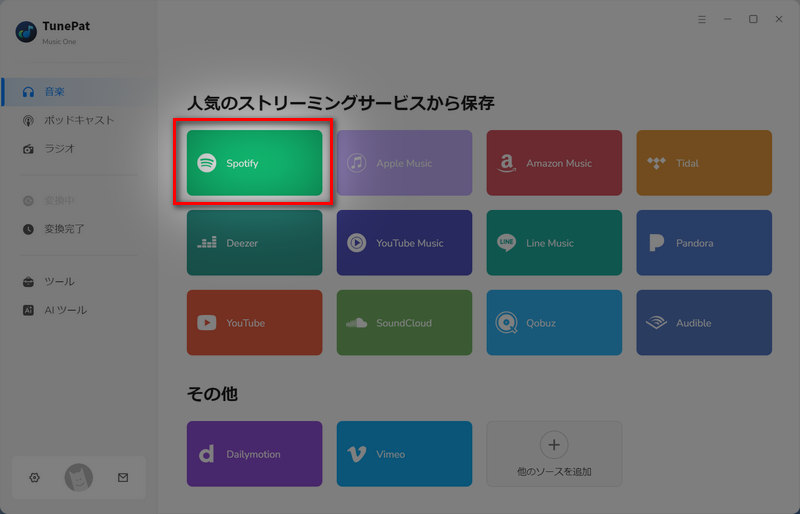800x514 pixels.
Task: Click the Deezer equalizer icon
Action: pos(207,242)
